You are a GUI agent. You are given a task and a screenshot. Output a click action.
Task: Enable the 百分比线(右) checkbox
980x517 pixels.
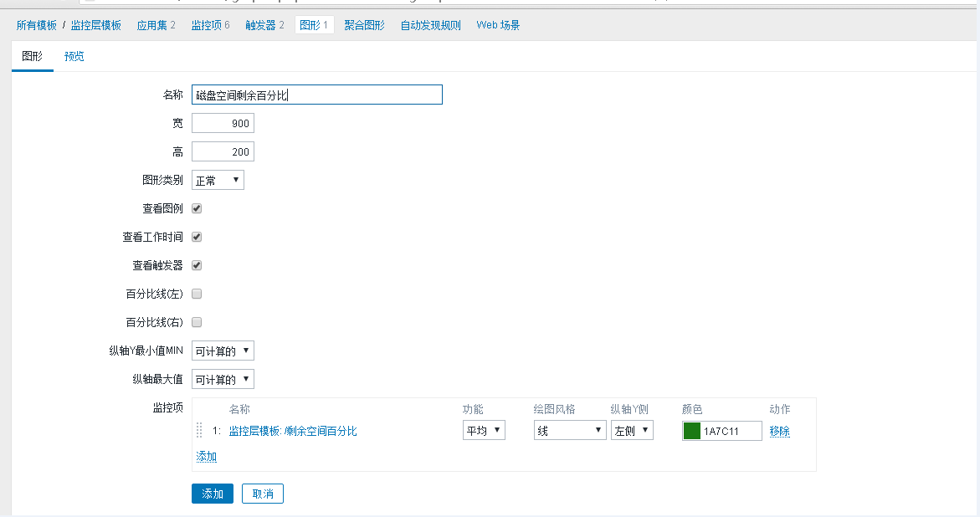pyautogui.click(x=197, y=322)
